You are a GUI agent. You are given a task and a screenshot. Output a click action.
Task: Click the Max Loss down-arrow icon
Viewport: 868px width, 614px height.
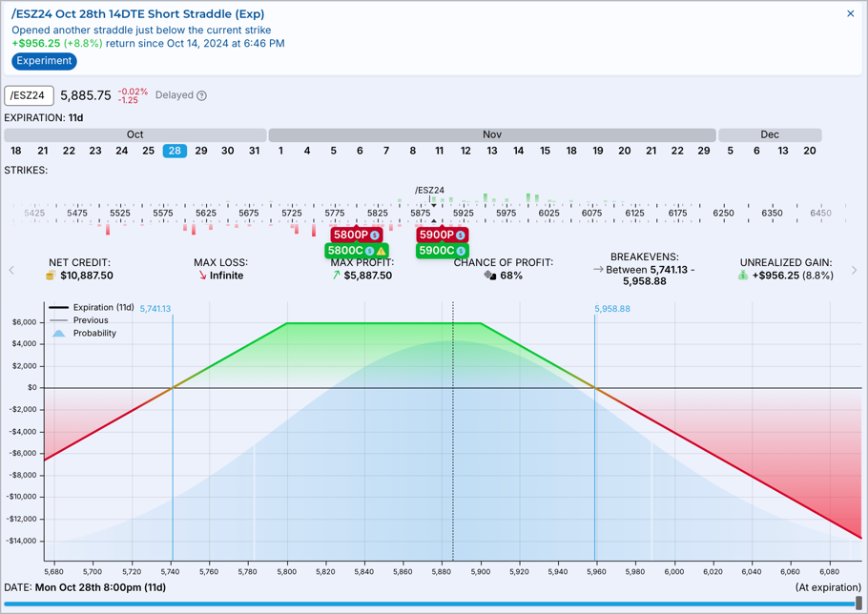click(x=202, y=276)
